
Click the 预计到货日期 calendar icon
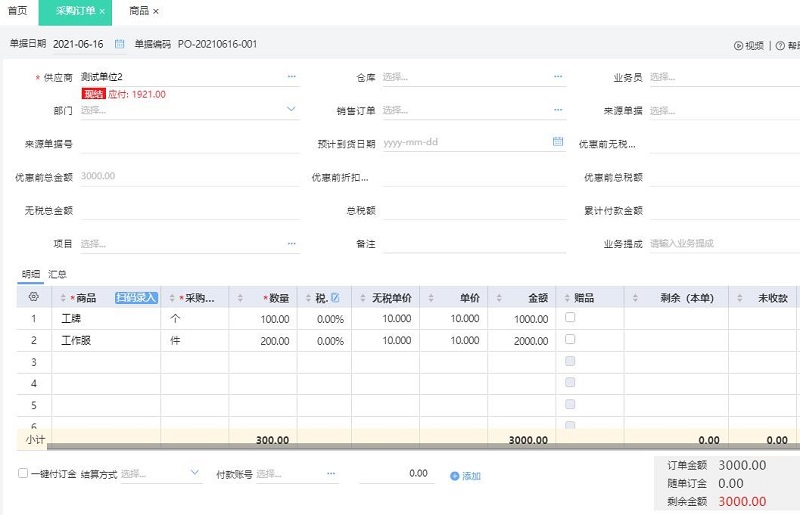pos(558,142)
